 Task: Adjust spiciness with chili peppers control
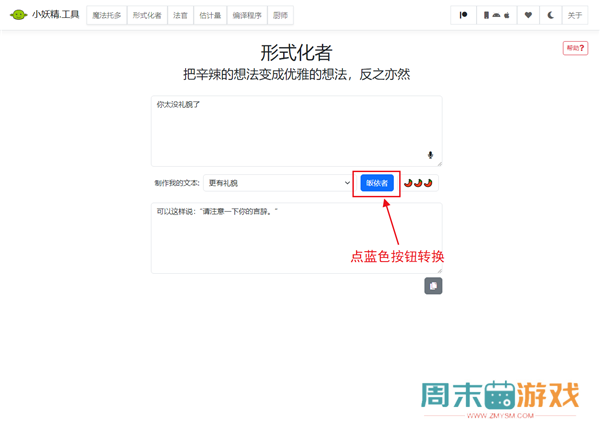click(419, 183)
